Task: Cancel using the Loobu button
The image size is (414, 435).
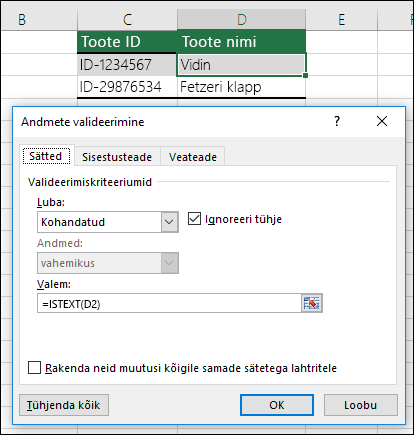Action: (361, 405)
